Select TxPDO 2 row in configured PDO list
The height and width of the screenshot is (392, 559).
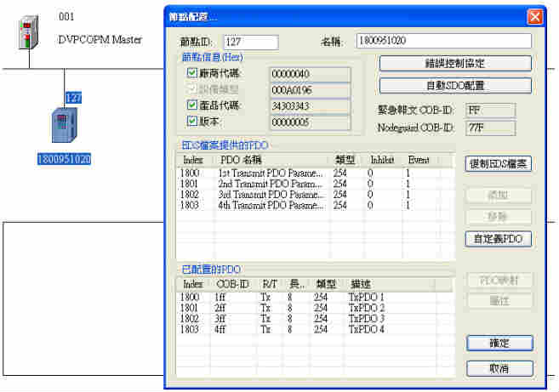pyautogui.click(x=366, y=307)
